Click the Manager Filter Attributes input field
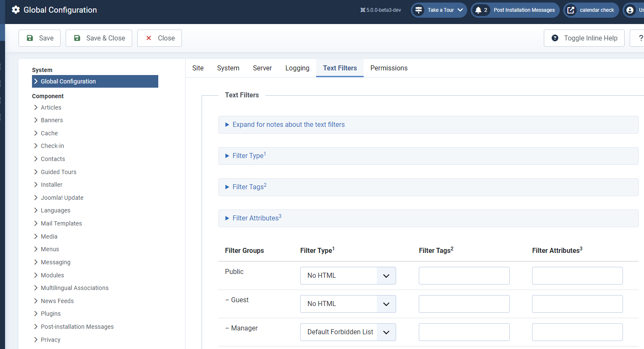This screenshot has width=644, height=349. coord(577,332)
